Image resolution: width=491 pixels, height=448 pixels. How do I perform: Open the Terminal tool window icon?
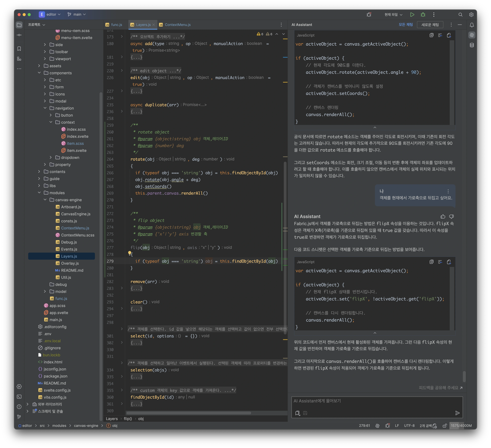(x=19, y=397)
